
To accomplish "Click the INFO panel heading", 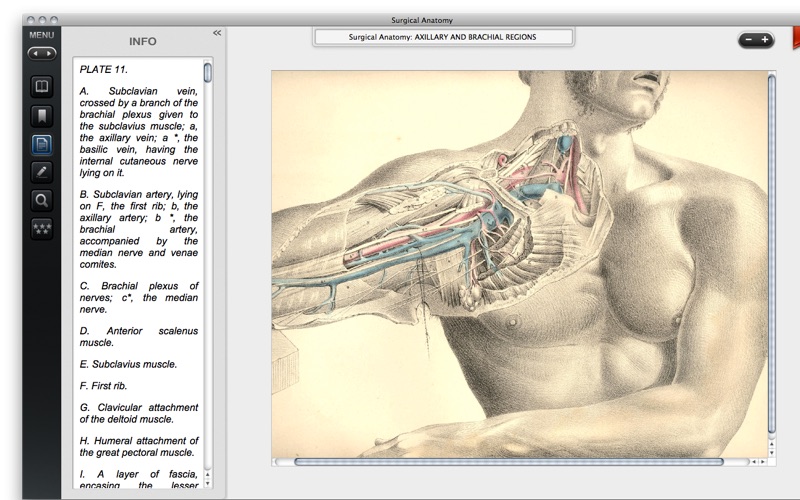I will pyautogui.click(x=142, y=42).
